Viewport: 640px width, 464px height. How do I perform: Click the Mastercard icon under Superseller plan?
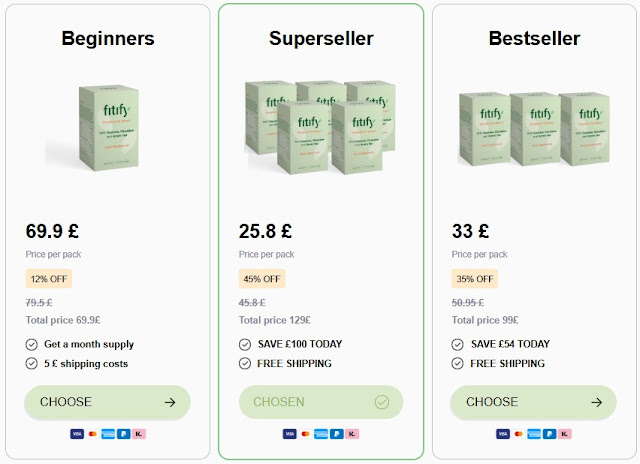(x=305, y=434)
